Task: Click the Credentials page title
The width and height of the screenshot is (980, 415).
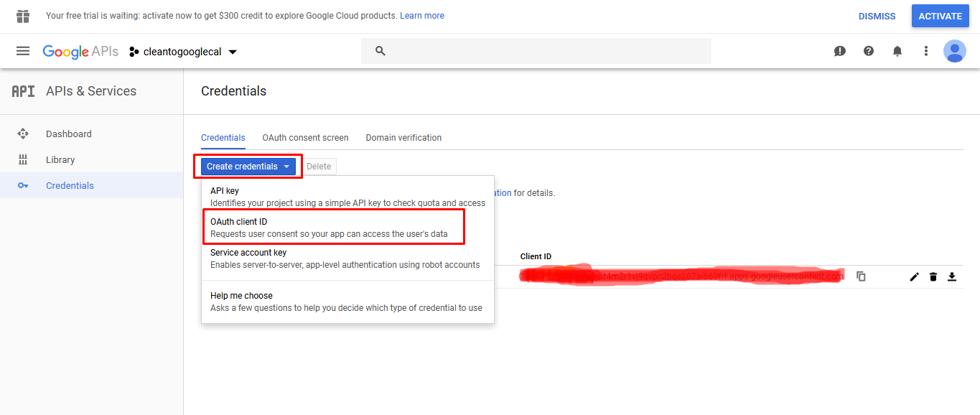Action: coord(233,91)
